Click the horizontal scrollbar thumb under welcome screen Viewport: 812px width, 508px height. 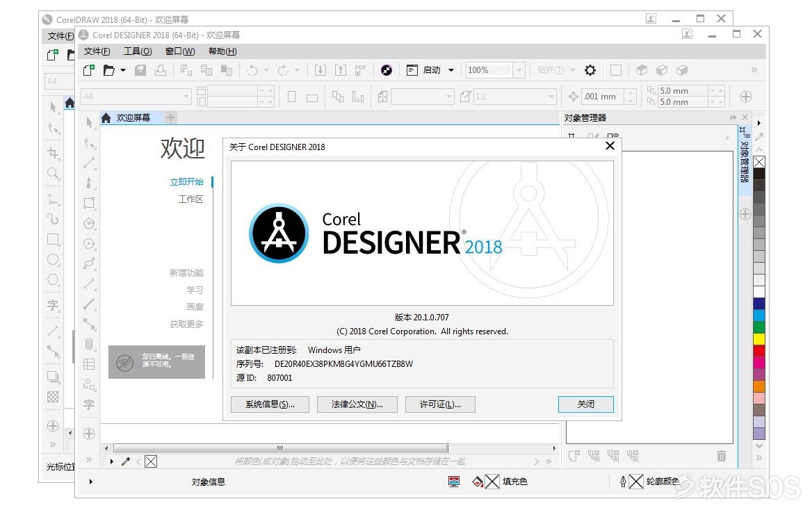pyautogui.click(x=280, y=448)
